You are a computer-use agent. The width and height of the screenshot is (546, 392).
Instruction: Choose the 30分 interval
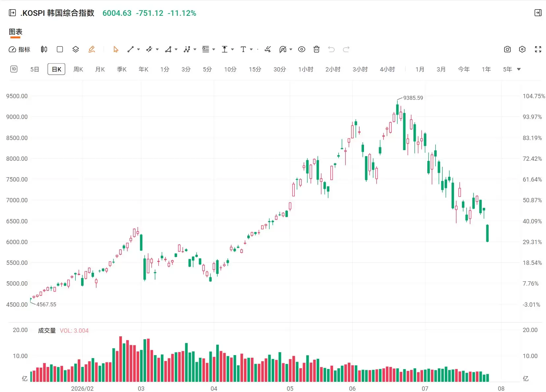tap(280, 69)
